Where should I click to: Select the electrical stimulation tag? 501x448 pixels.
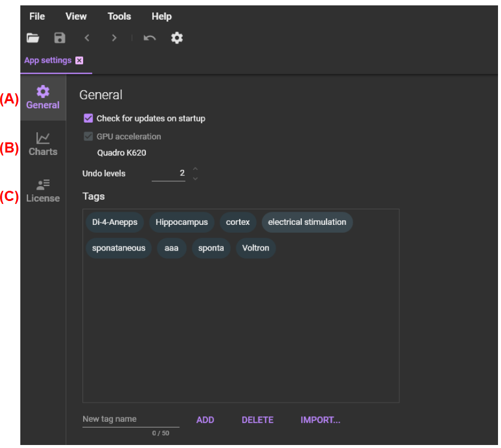[307, 222]
